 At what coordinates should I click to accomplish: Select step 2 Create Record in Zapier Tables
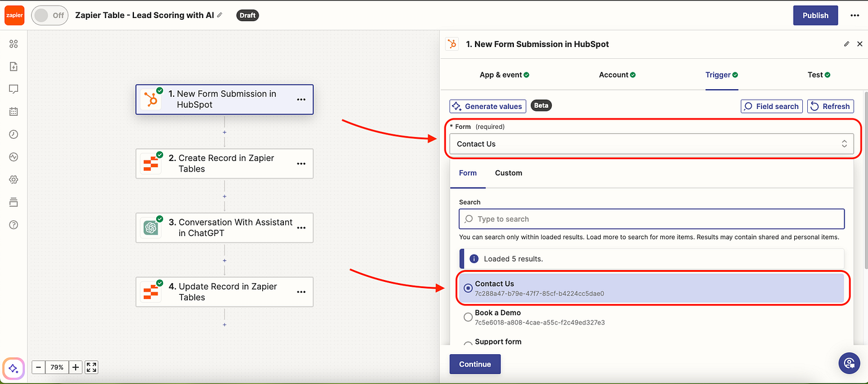click(224, 164)
